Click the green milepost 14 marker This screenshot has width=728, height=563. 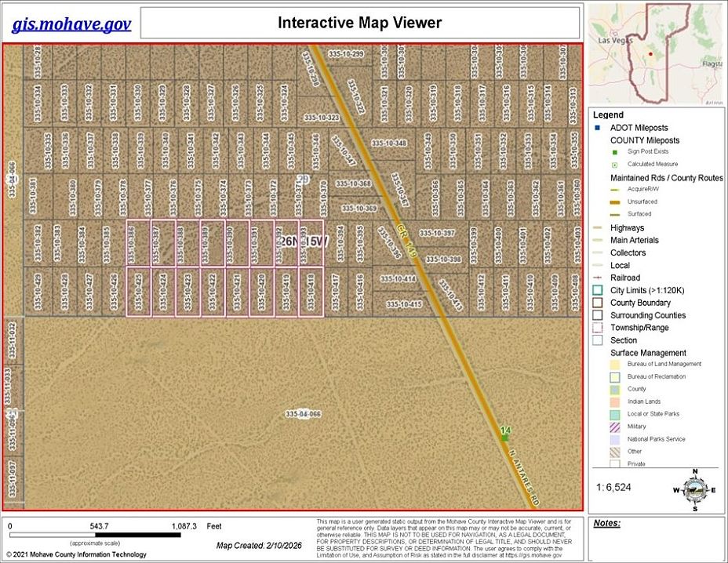click(505, 434)
